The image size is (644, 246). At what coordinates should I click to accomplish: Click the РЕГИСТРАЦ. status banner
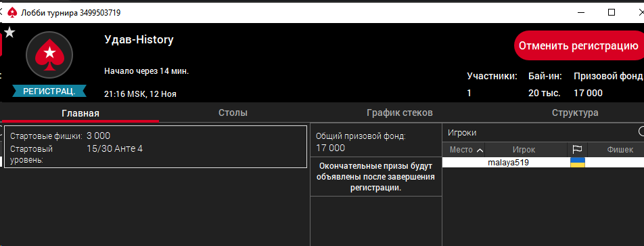pos(49,91)
